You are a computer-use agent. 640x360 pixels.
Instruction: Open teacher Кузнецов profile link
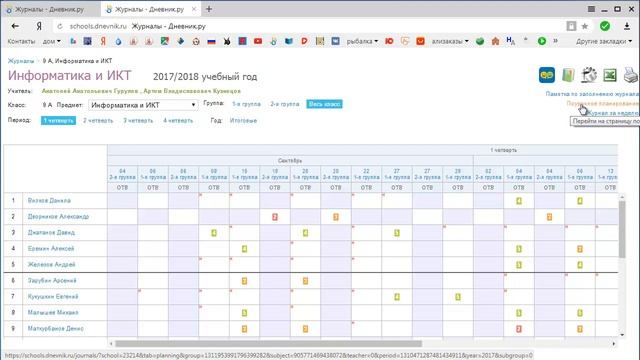[x=192, y=91]
